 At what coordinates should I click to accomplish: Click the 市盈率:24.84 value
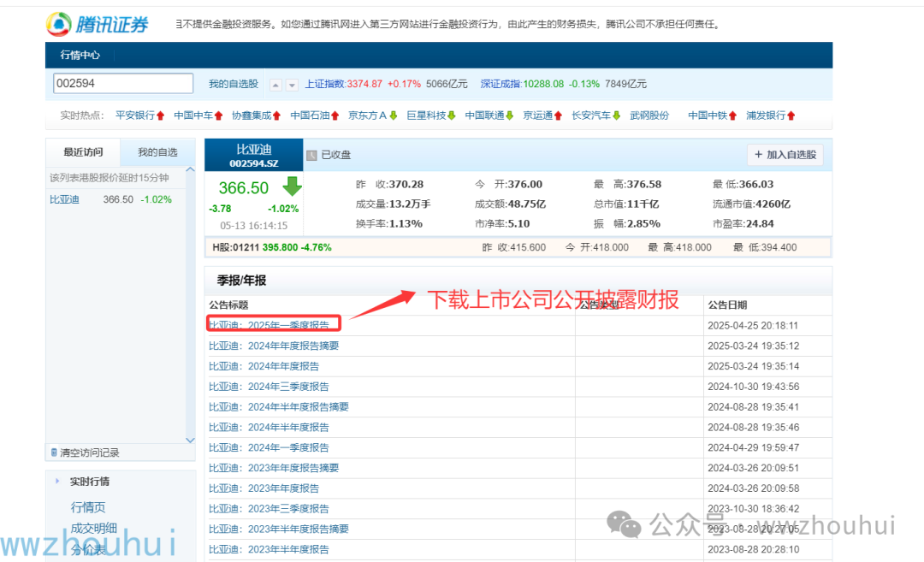[x=743, y=224]
